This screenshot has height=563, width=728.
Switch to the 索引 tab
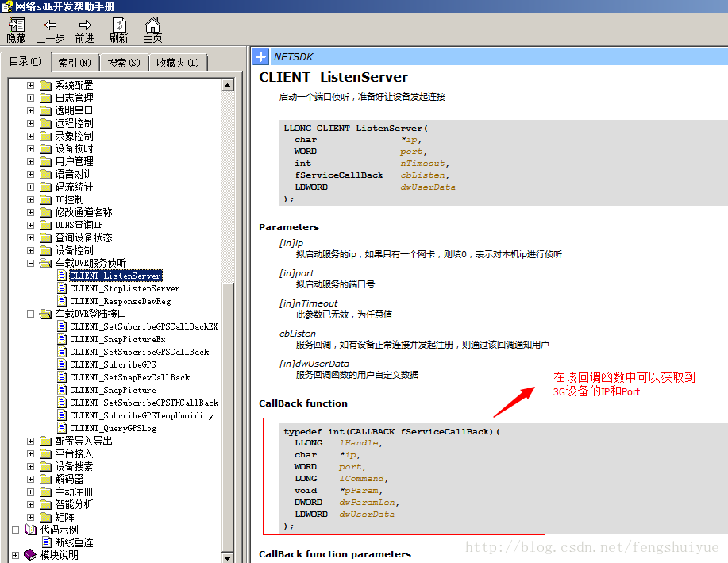(x=75, y=63)
